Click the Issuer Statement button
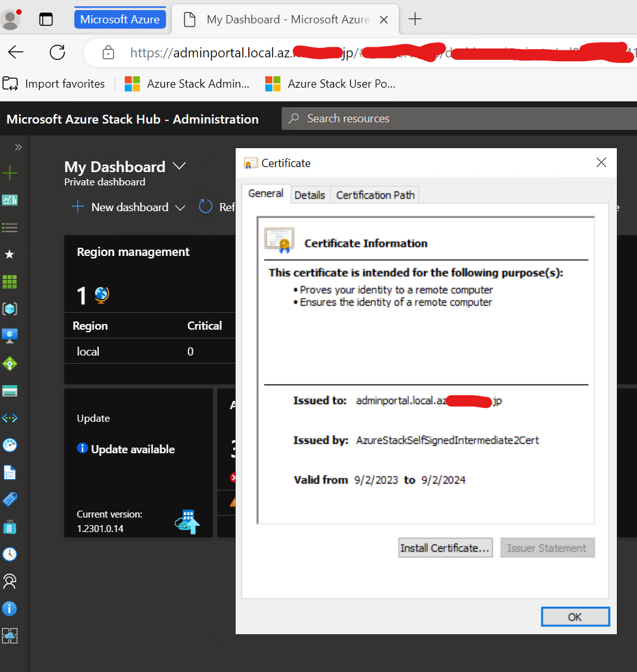637x672 pixels. (547, 548)
